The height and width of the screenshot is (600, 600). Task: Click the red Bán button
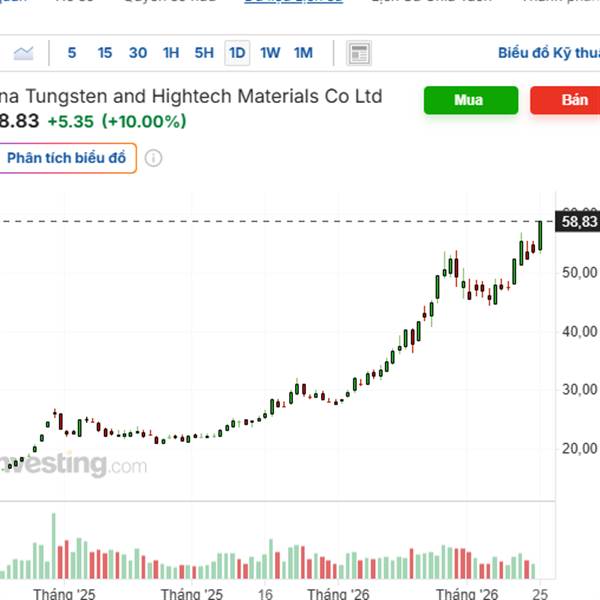pos(565,100)
